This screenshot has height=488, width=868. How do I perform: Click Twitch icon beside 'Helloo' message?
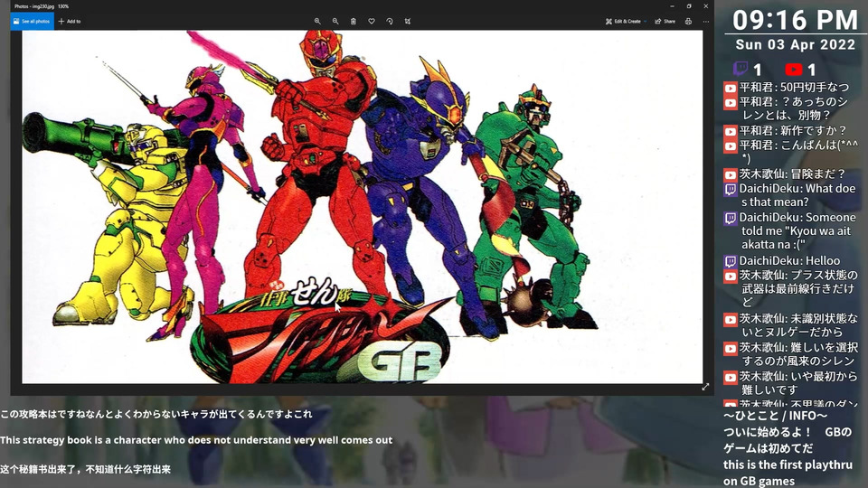[731, 261]
